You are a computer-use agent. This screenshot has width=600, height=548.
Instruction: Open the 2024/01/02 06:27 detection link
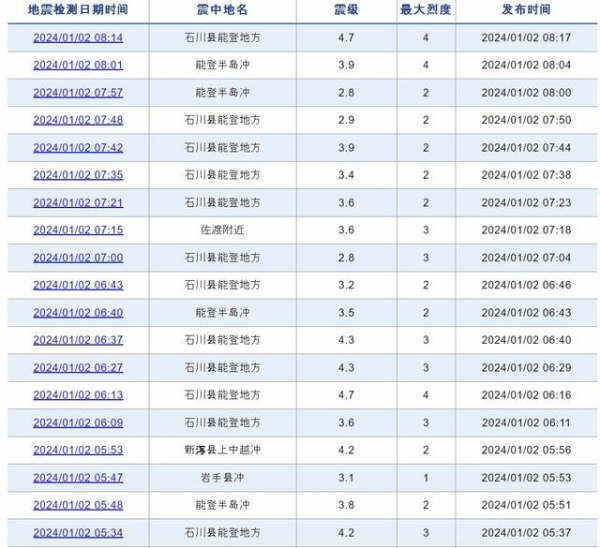click(78, 368)
